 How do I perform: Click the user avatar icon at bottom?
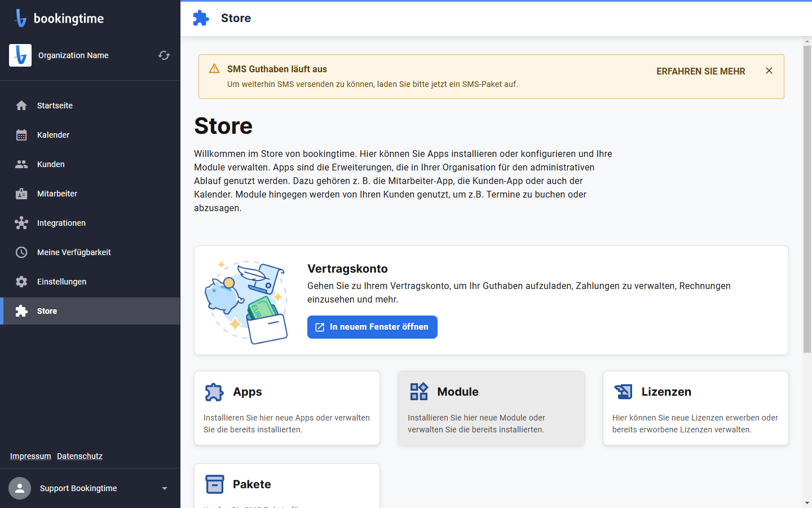[20, 488]
